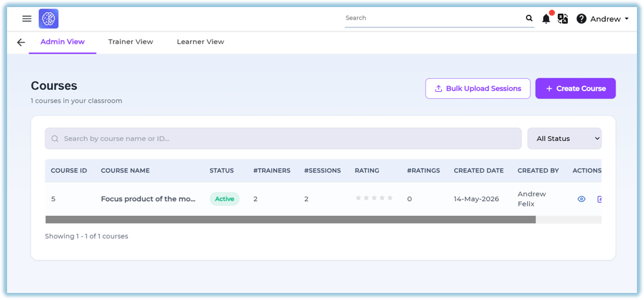Click the course name or ID search box
This screenshot has width=644, height=300.
[x=283, y=138]
